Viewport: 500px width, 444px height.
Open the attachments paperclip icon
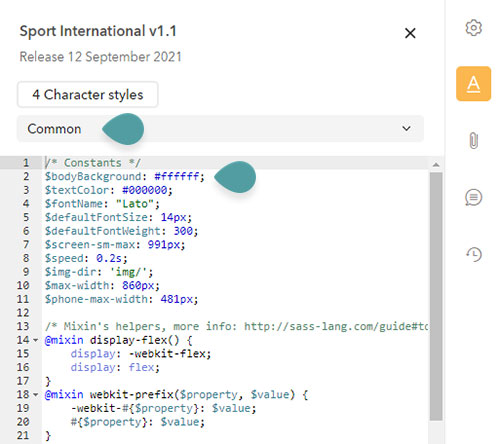(473, 140)
